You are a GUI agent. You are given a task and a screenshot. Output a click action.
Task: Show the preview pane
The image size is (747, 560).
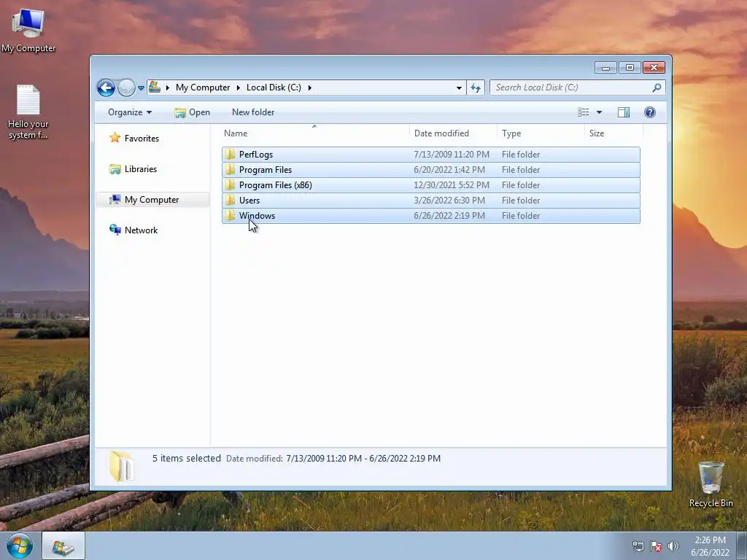pos(624,112)
